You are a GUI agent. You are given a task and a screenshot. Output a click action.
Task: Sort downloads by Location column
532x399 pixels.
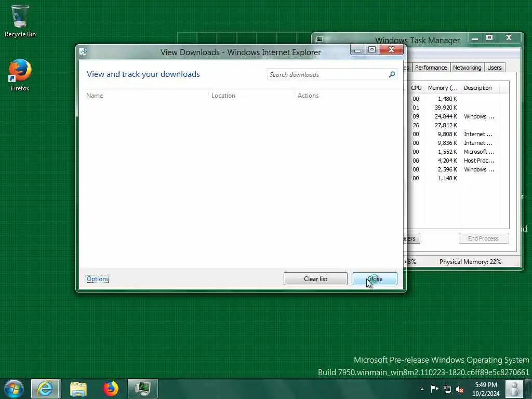tap(252, 96)
